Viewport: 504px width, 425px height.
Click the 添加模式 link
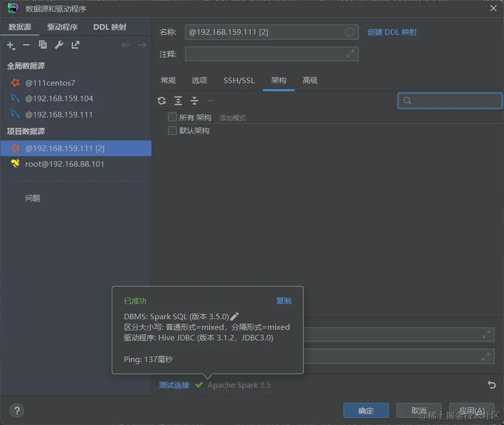(x=233, y=118)
